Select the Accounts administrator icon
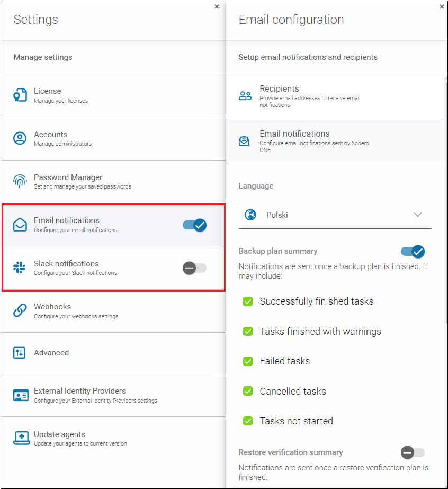 click(20, 138)
